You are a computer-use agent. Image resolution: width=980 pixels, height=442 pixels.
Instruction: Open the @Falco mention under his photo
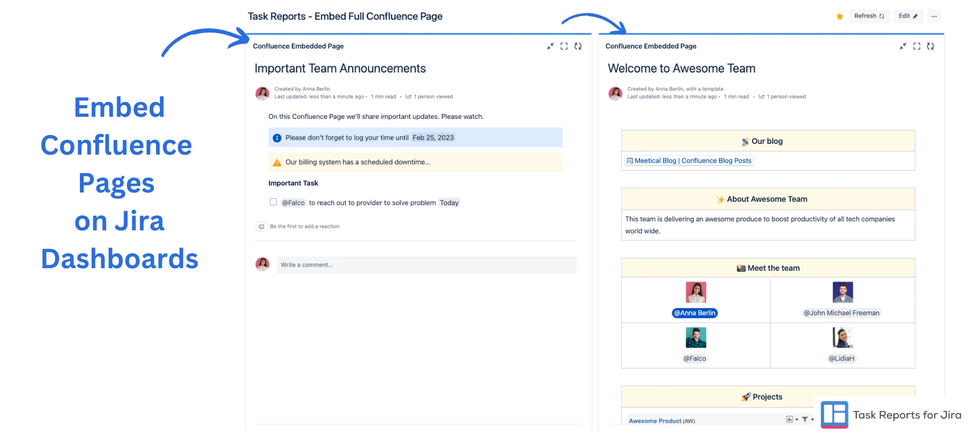[x=695, y=358]
